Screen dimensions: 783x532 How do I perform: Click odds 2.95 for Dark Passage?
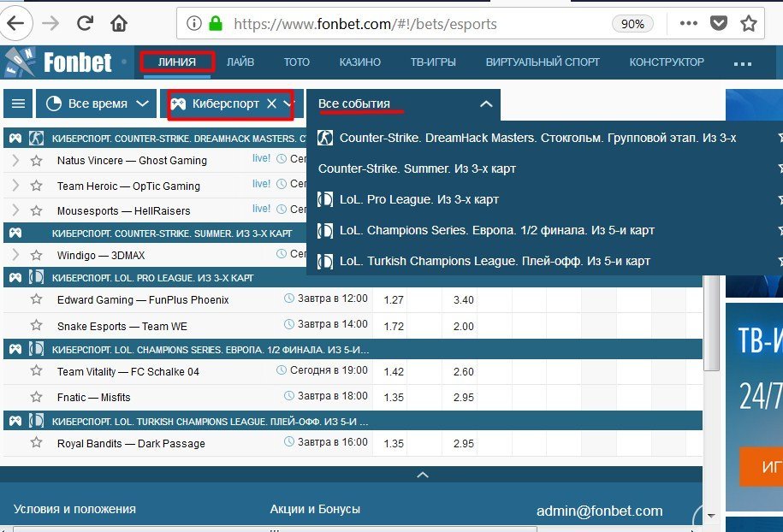click(464, 444)
